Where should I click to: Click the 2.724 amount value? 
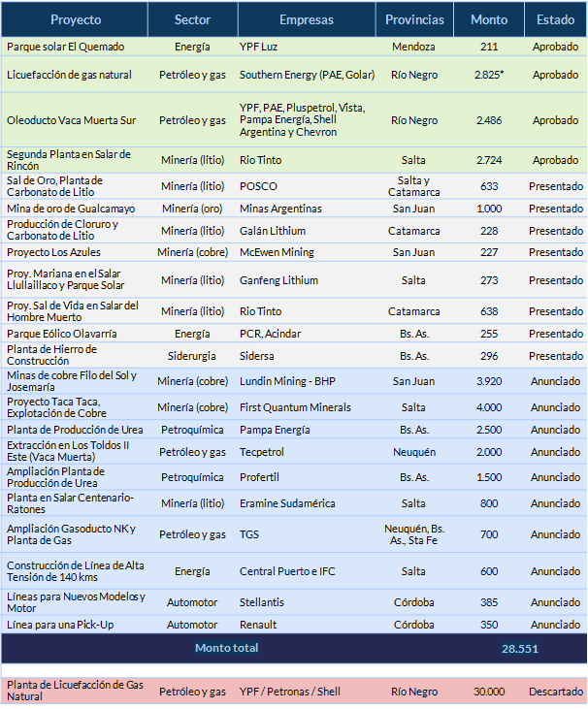tap(489, 160)
